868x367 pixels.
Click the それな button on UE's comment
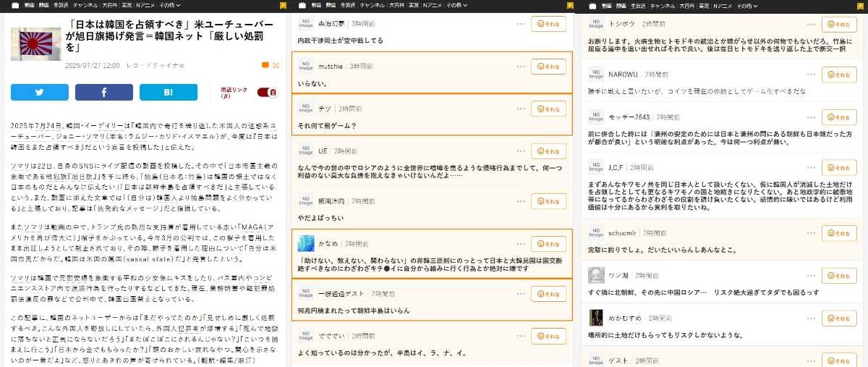pyautogui.click(x=548, y=151)
